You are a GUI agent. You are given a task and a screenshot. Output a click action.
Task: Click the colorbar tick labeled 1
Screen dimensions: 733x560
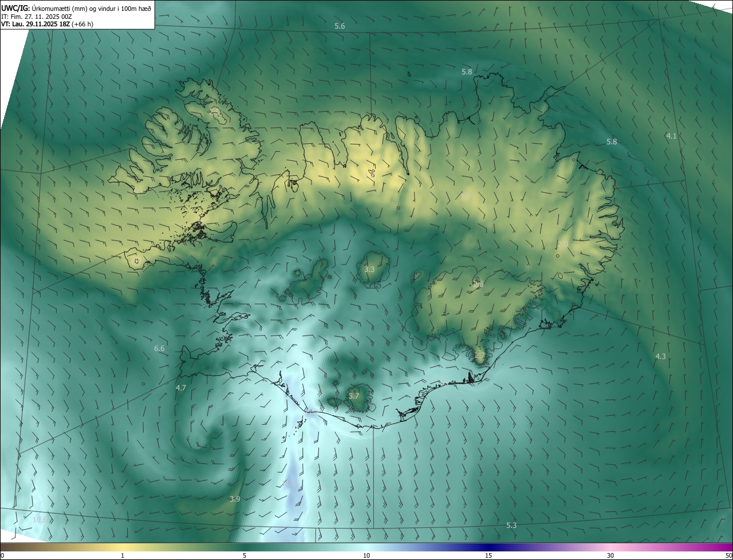pyautogui.click(x=123, y=555)
